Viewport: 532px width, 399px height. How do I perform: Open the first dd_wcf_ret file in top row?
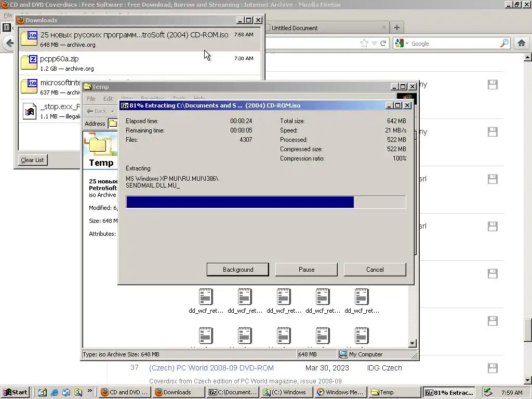pyautogui.click(x=206, y=301)
